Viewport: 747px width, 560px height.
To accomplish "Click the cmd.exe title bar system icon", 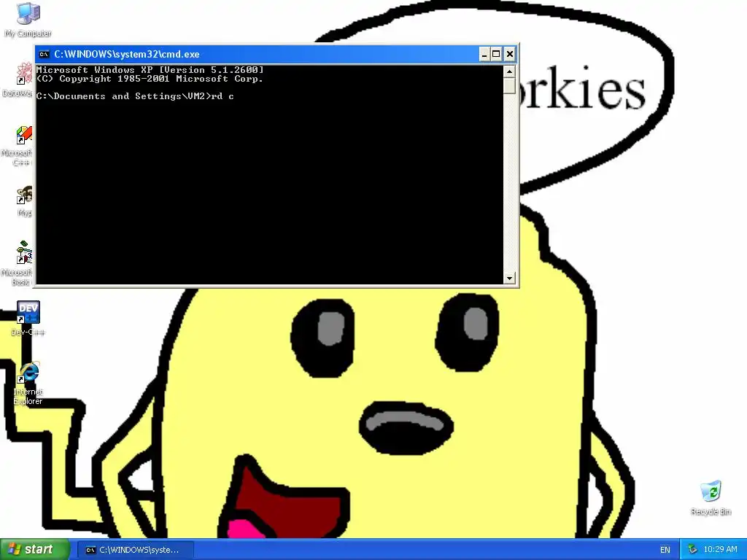I will [44, 54].
